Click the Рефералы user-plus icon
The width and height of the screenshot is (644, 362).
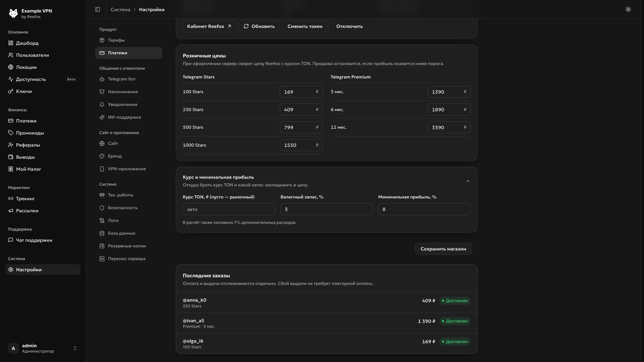tap(11, 145)
